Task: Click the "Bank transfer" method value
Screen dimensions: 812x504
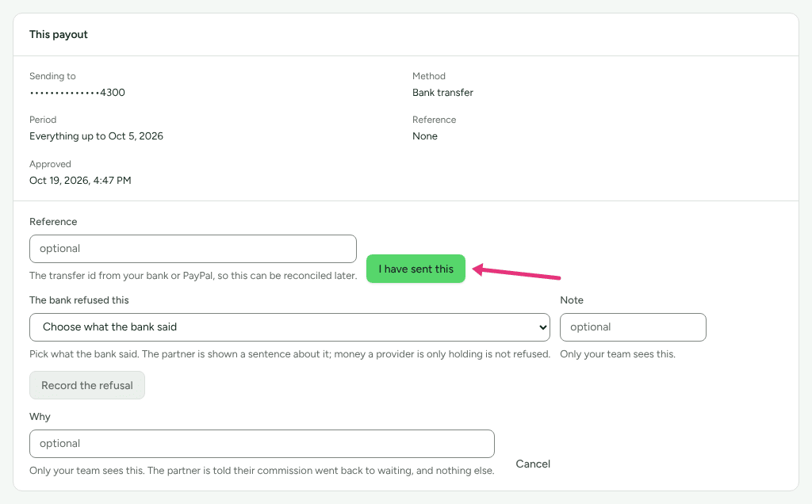Action: (442, 93)
